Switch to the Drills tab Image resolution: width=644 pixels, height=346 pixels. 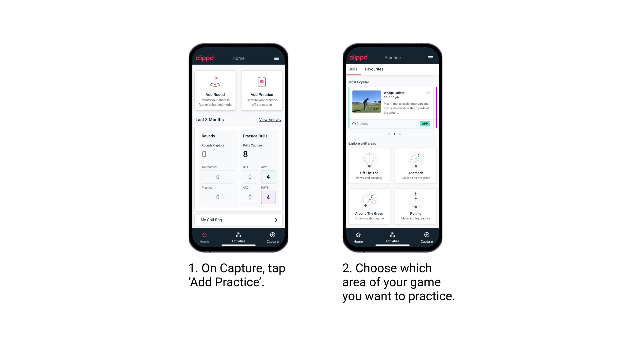[353, 69]
